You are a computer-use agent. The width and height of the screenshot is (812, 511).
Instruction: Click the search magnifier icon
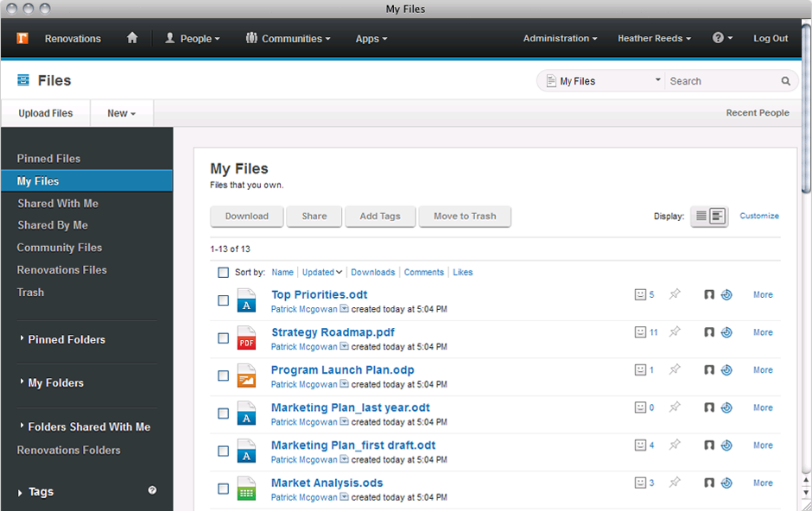pyautogui.click(x=786, y=81)
